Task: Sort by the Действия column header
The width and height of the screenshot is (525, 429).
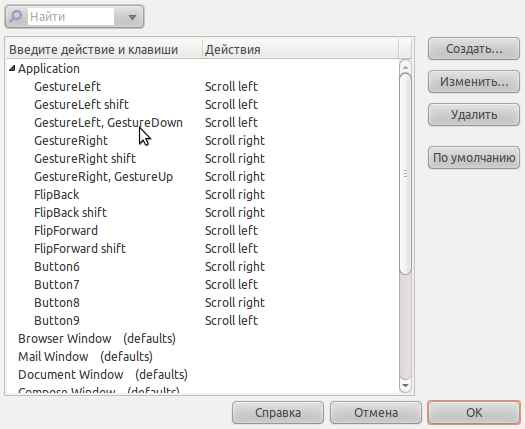Action: pos(300,50)
